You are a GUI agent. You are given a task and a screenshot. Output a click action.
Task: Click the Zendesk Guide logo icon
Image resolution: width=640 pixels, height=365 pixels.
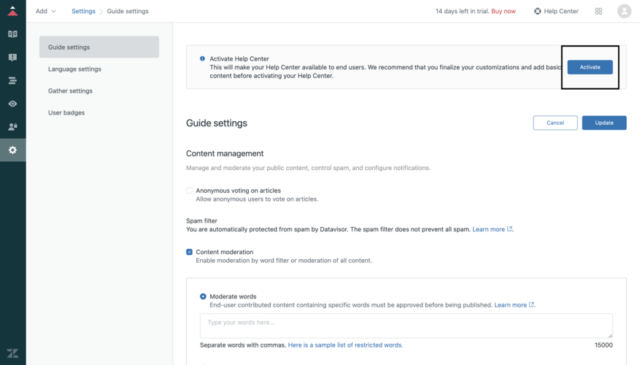tap(13, 11)
